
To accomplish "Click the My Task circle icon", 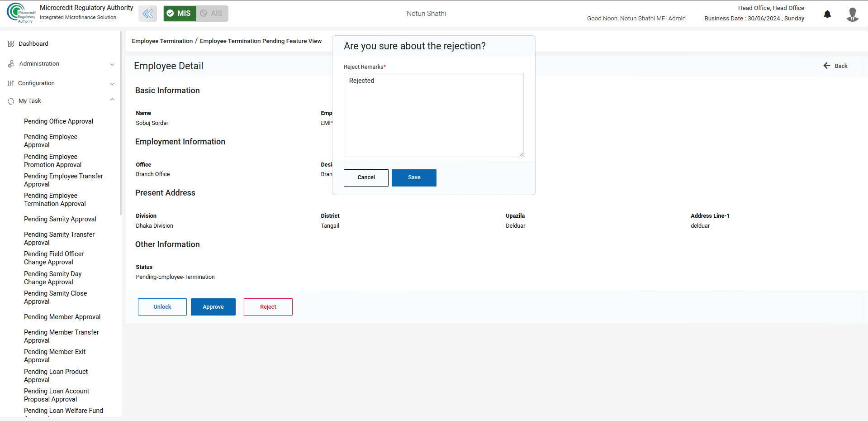I will point(11,101).
